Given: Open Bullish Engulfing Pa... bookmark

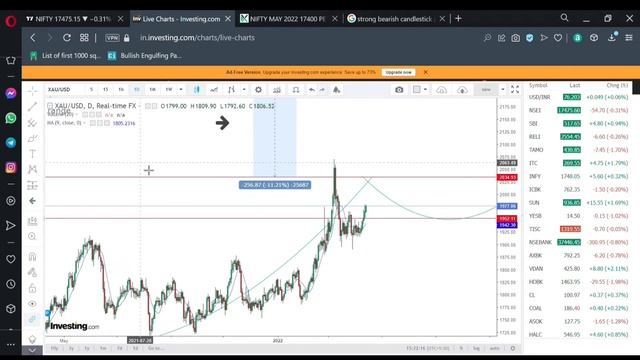Looking at the screenshot, I should pyautogui.click(x=144, y=56).
